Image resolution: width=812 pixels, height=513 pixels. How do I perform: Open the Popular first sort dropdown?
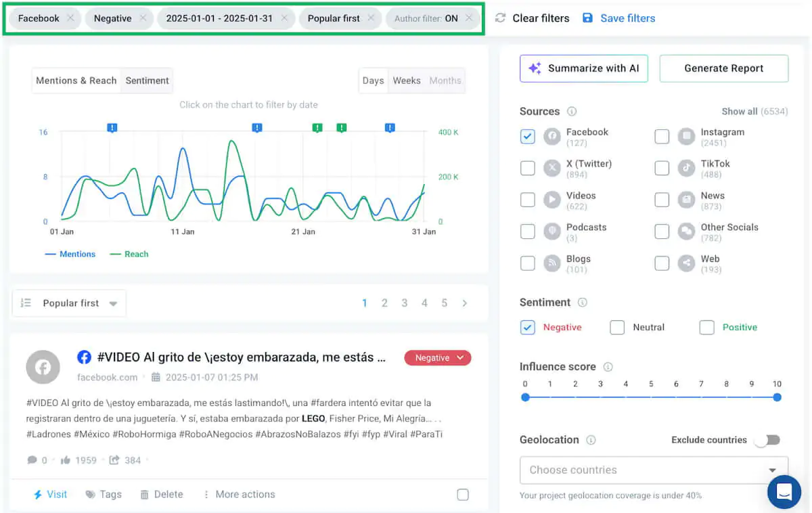pos(69,303)
